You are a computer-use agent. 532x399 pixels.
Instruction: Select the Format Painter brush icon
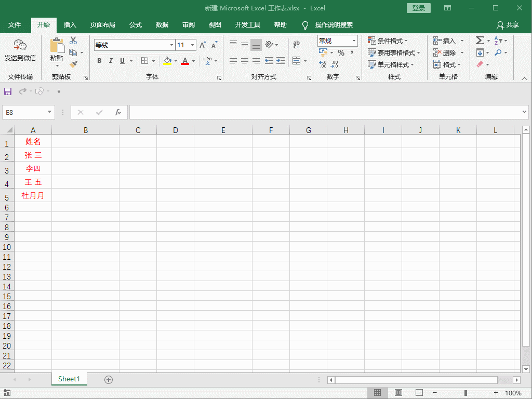click(73, 64)
